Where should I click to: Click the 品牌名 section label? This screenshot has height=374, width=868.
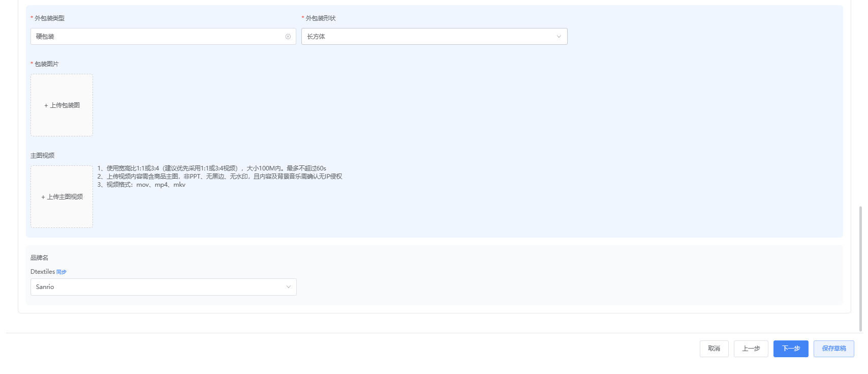point(40,258)
